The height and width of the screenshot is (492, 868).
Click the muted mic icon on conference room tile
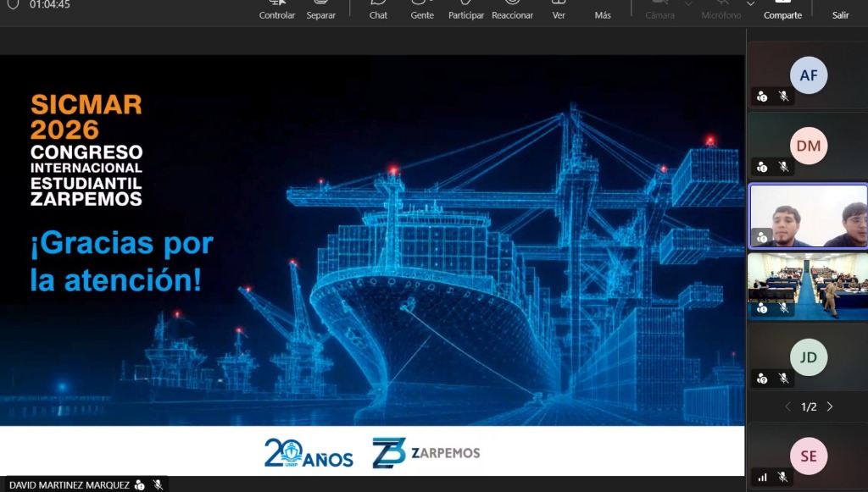(784, 308)
